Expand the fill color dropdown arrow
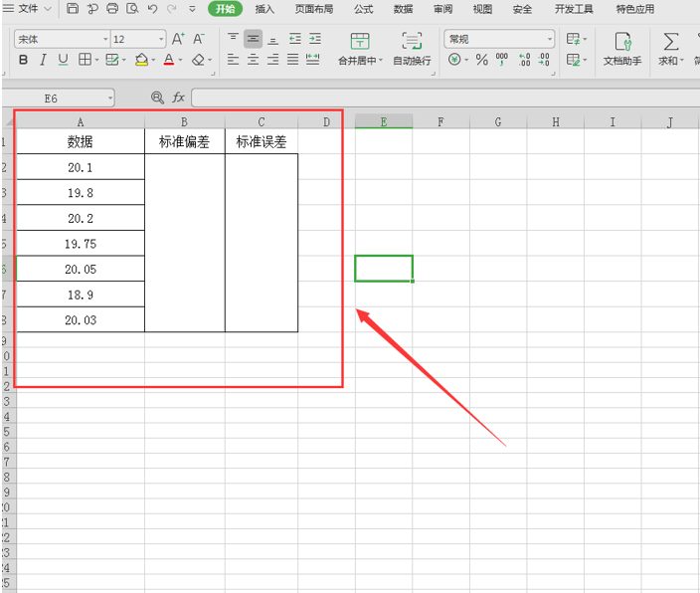The height and width of the screenshot is (593, 700). pos(153,60)
